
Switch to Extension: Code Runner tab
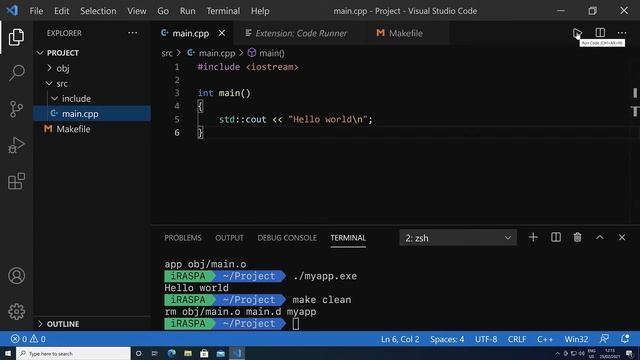coord(300,33)
